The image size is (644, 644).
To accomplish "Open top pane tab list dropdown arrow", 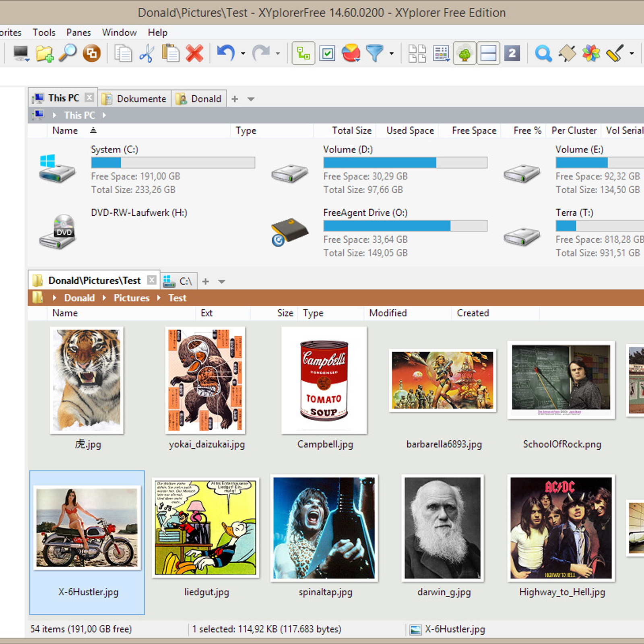I will pos(251,99).
